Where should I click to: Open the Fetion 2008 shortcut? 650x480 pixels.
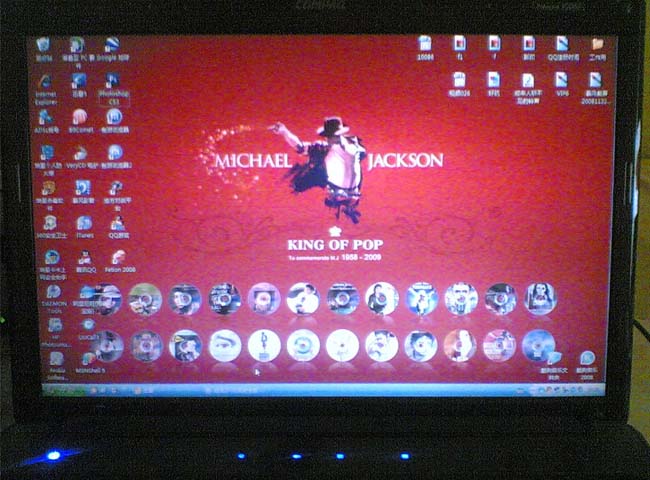[x=118, y=258]
